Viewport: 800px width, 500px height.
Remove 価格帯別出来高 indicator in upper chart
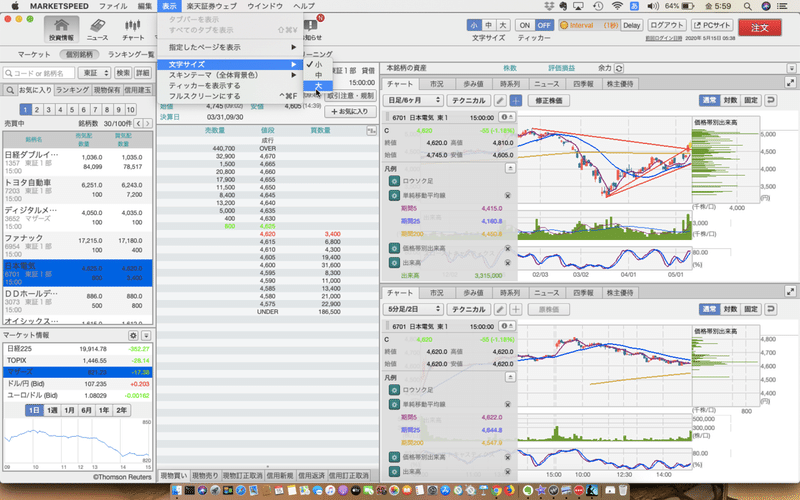(508, 248)
